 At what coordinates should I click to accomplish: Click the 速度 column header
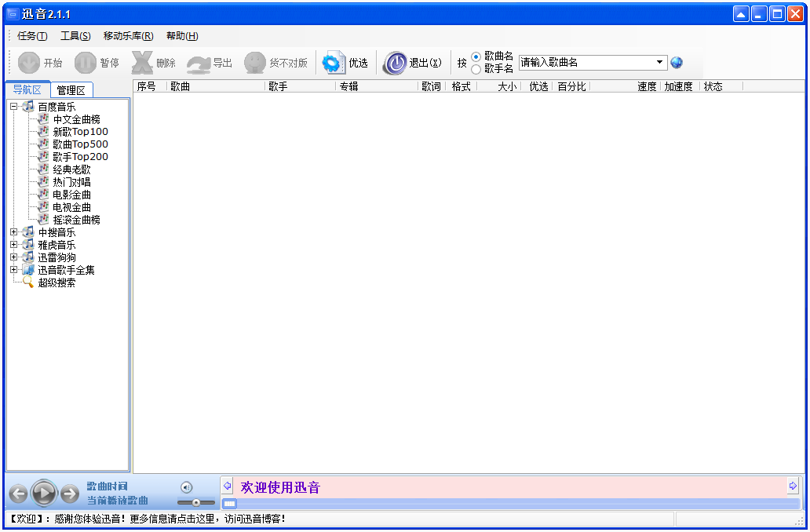click(x=625, y=86)
